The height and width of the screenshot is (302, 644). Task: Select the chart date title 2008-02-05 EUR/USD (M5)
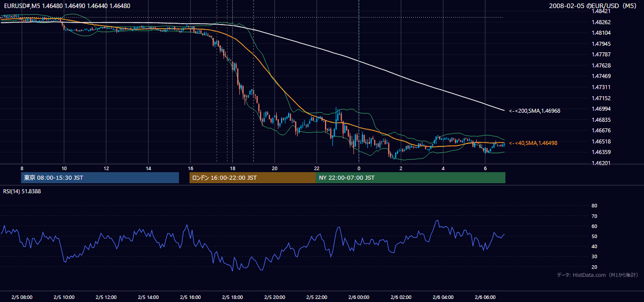point(593,6)
